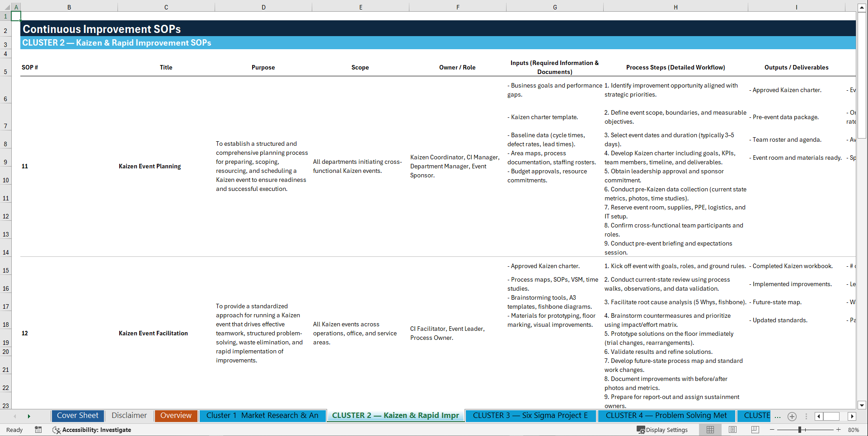Click the column F header
This screenshot has height=436, width=868.
(x=458, y=7)
